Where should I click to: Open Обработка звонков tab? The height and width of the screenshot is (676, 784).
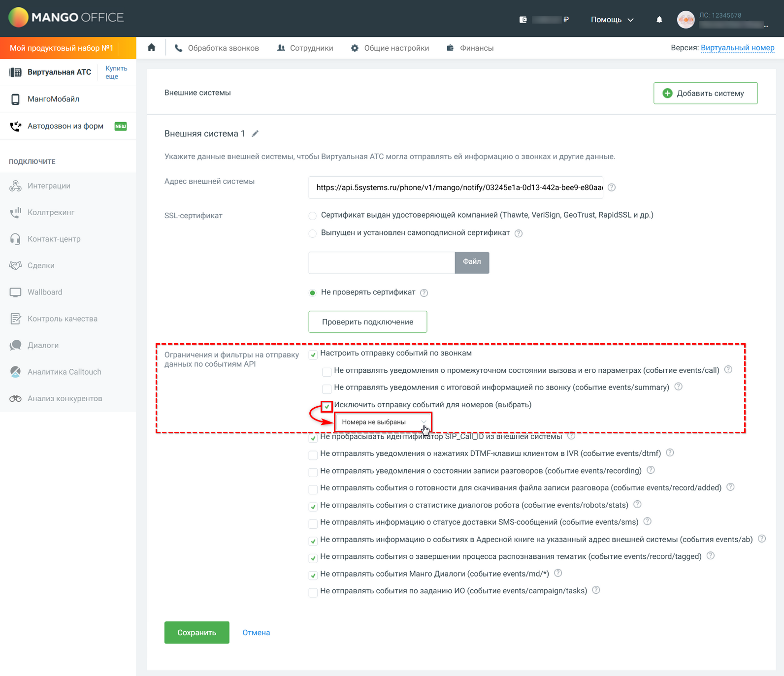coord(217,48)
